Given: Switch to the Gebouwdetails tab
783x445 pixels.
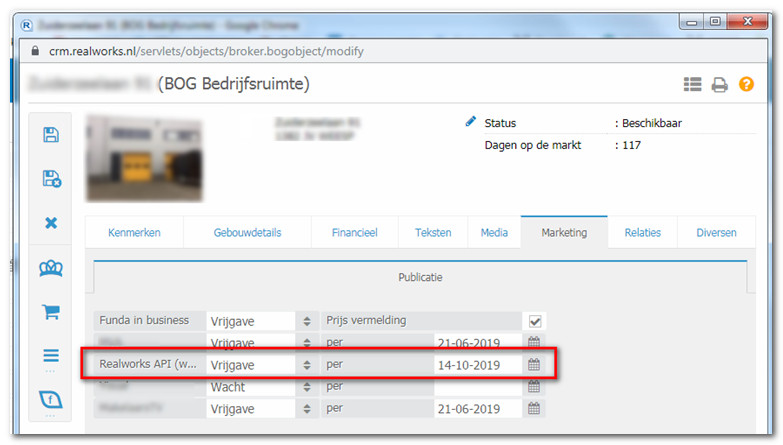Looking at the screenshot, I should (247, 232).
